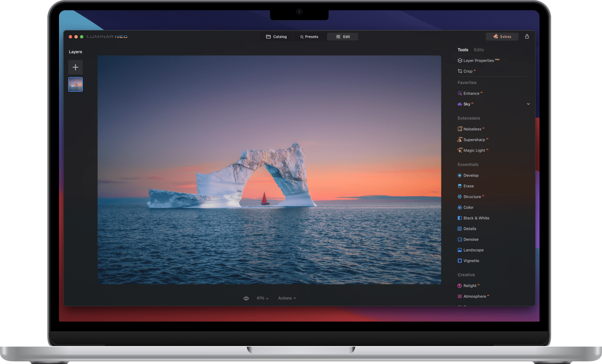Open the Details tool icon

coord(460,228)
